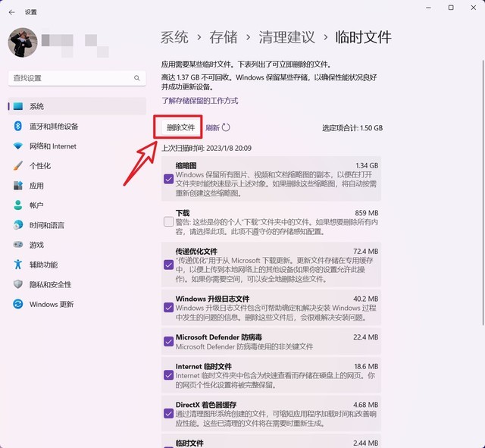Image resolution: width=485 pixels, height=448 pixels.
Task: Select 隐私和安全性 label in sidebar
Action: coord(51,284)
